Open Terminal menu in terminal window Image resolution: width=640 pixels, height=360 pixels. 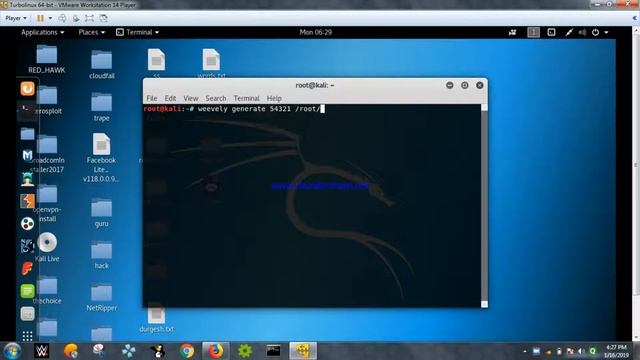246,98
